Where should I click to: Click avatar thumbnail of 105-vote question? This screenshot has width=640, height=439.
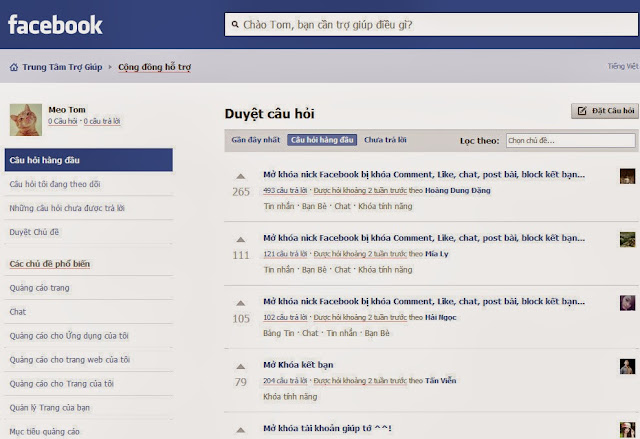click(627, 303)
